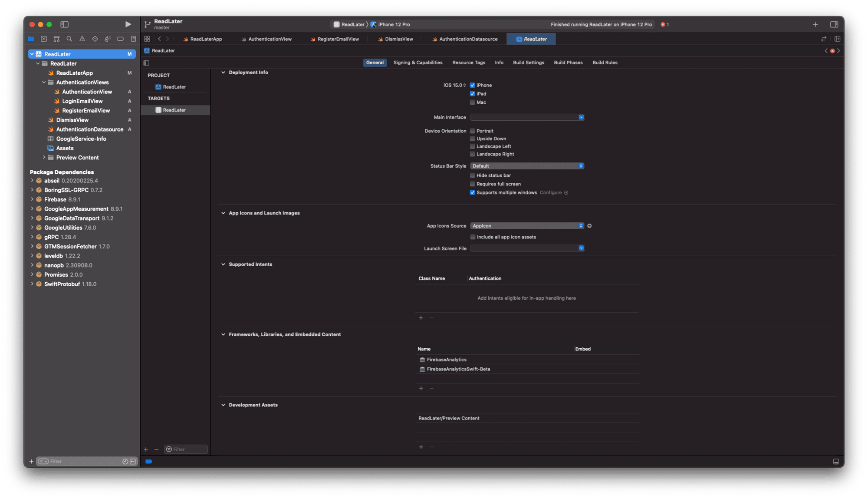The width and height of the screenshot is (868, 499).
Task: Add an editor on the right
Action: (x=838, y=39)
